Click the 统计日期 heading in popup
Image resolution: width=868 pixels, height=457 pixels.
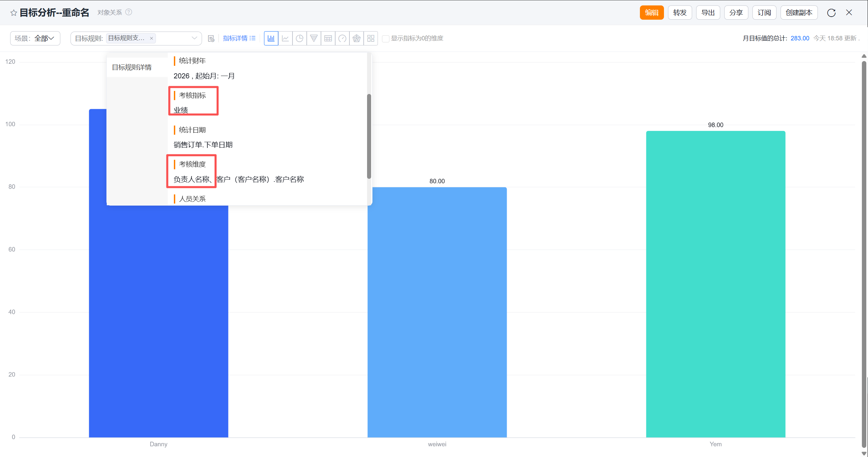pos(192,130)
